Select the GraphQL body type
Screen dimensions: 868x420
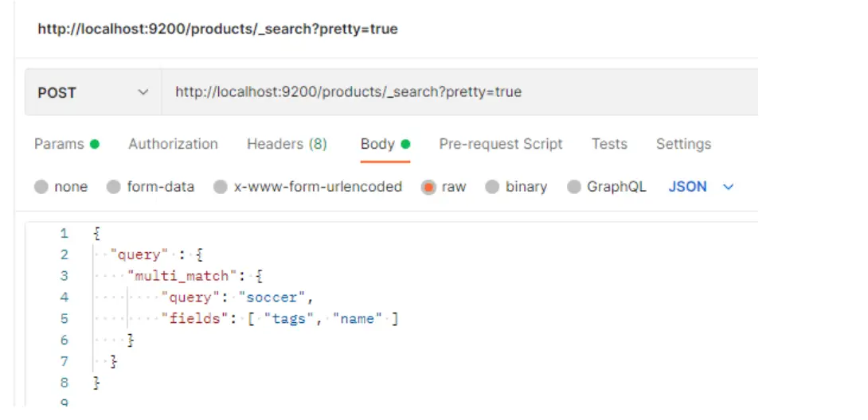[x=574, y=187]
